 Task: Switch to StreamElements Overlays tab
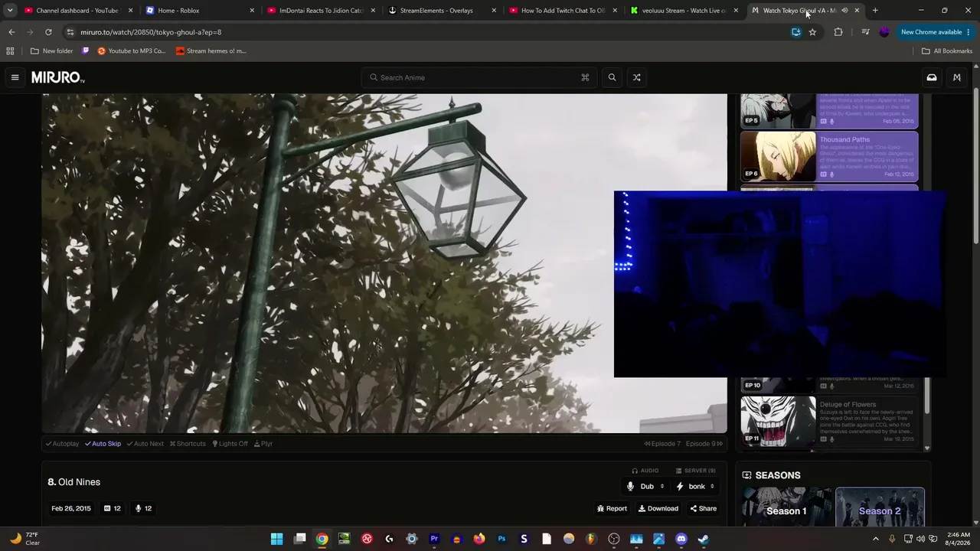(x=442, y=11)
